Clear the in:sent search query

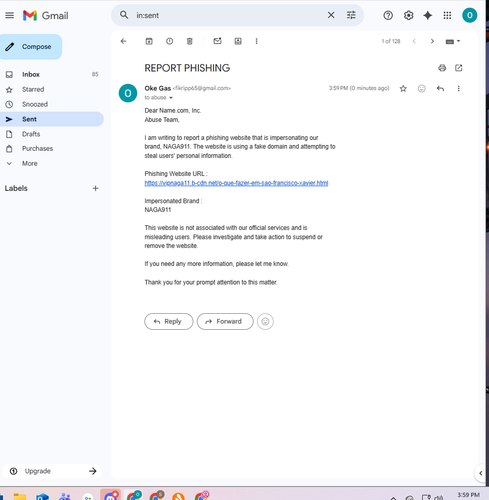pyautogui.click(x=331, y=15)
